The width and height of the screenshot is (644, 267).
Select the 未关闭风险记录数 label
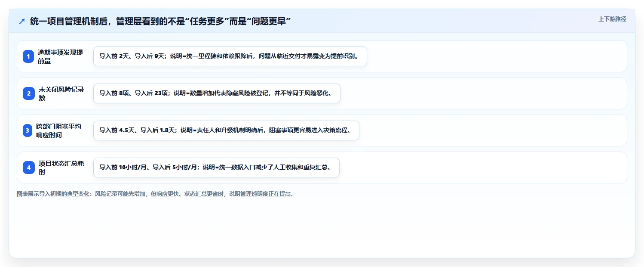pyautogui.click(x=61, y=93)
